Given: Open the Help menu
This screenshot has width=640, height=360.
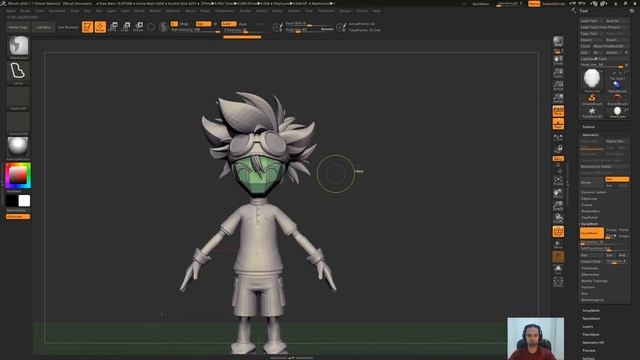Looking at the screenshot, I should (x=376, y=11).
